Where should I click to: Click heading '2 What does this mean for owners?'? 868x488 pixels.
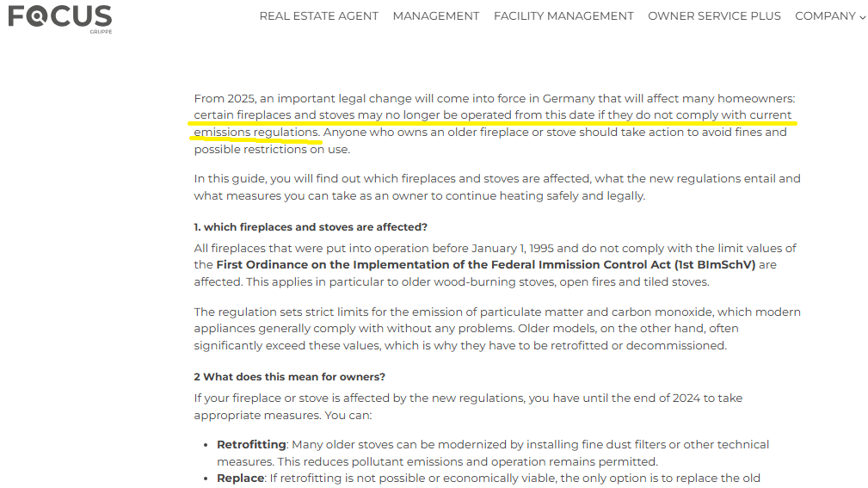(x=290, y=377)
